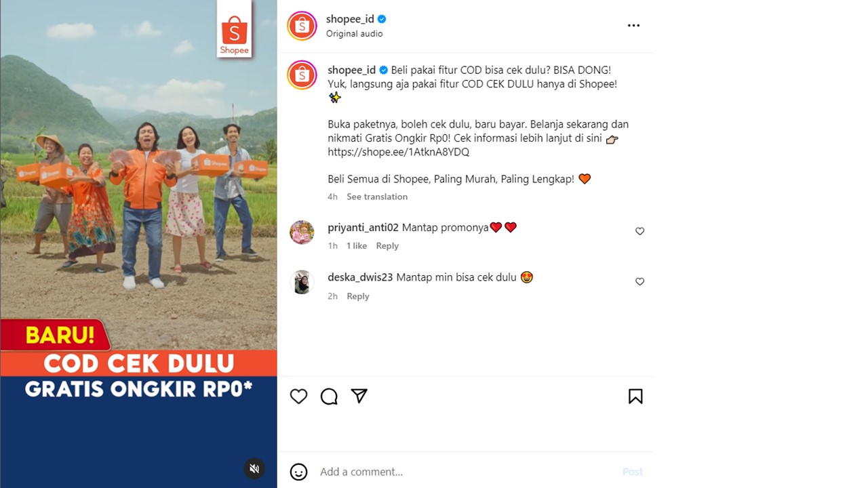Click shopee_id avatar in post header
Viewport: 868px width, 488px height.
(x=302, y=26)
